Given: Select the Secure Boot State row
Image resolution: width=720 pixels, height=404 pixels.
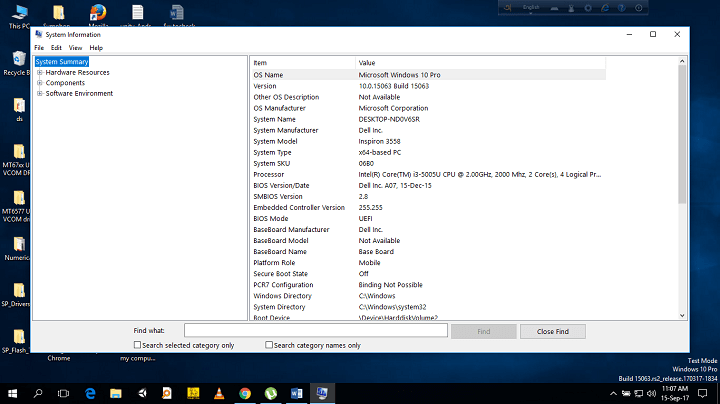Looking at the screenshot, I should 428,274.
